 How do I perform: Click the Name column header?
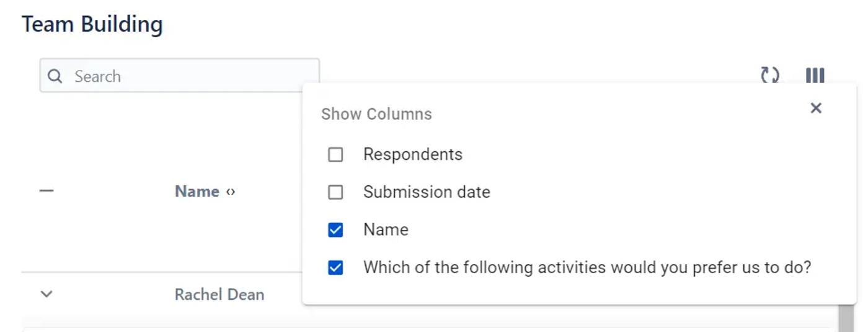[197, 191]
